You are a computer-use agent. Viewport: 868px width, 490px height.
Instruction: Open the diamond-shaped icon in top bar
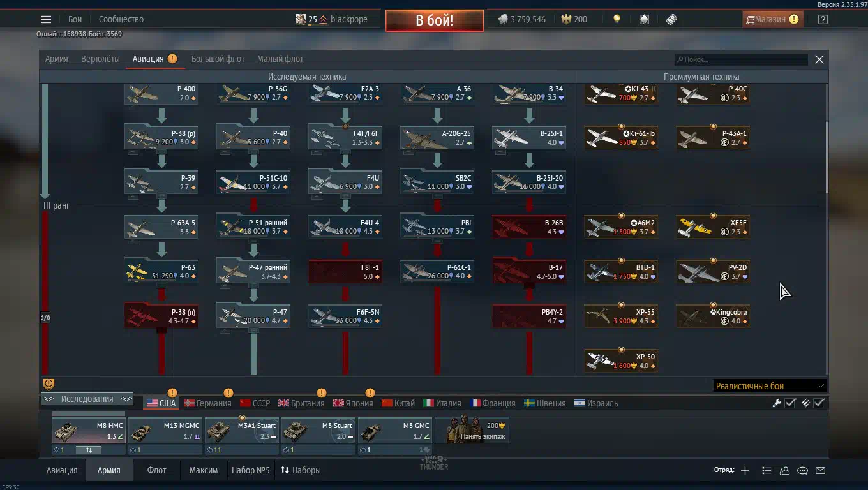644,19
